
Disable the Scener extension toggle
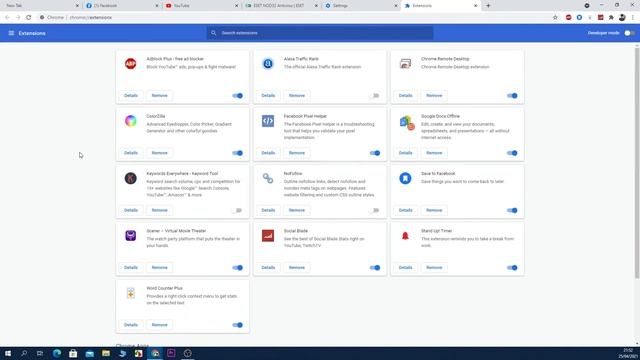238,268
